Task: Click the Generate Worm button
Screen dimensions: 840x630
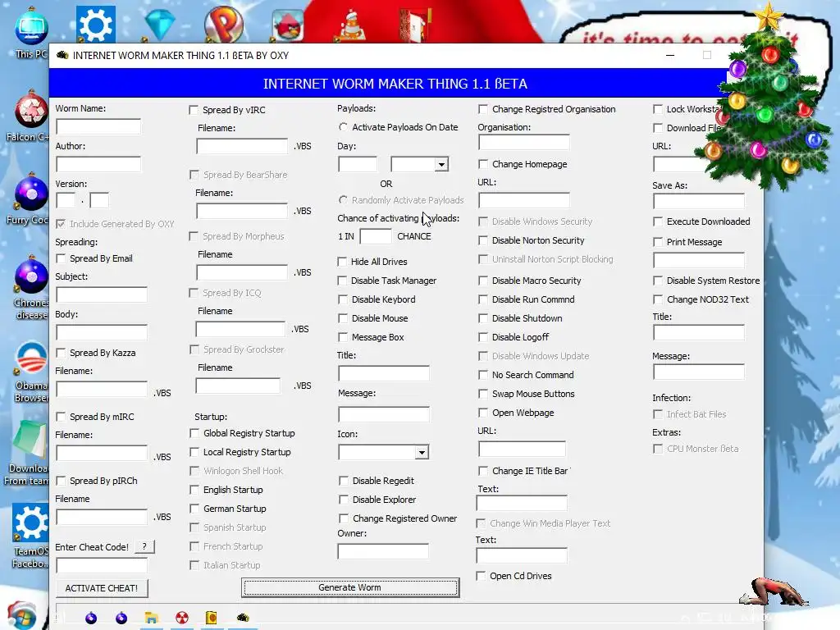Action: click(350, 587)
